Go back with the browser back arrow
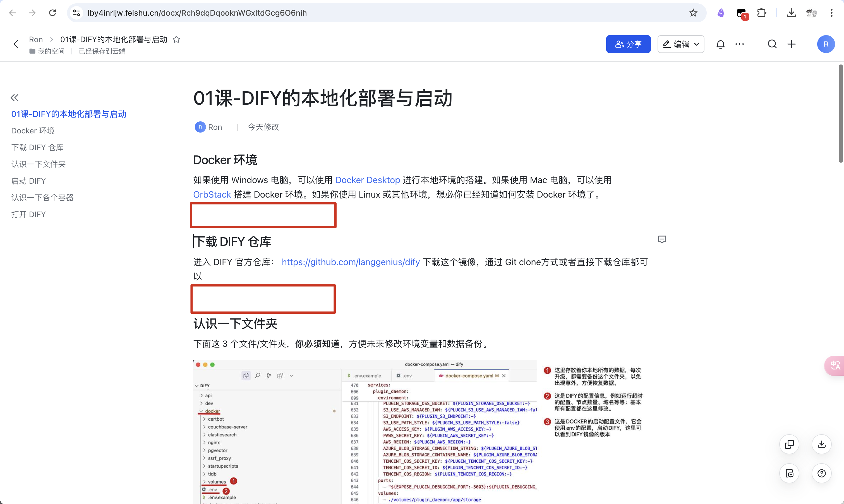This screenshot has height=504, width=844. pyautogui.click(x=12, y=13)
